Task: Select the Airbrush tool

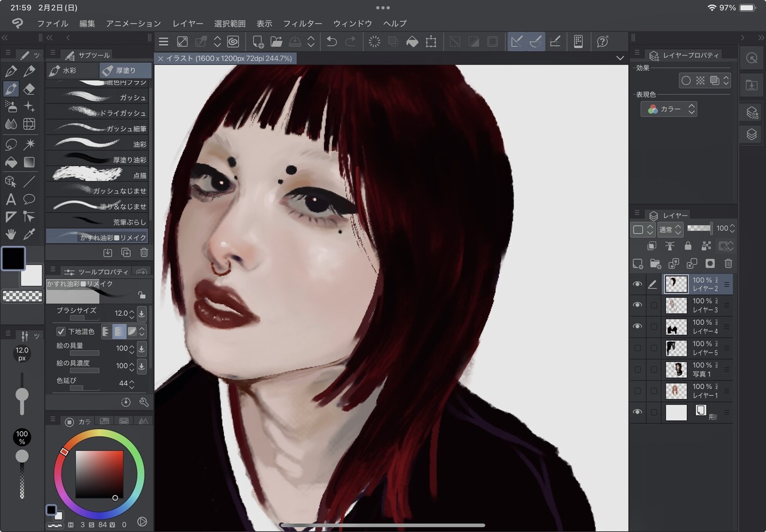Action: [11, 107]
